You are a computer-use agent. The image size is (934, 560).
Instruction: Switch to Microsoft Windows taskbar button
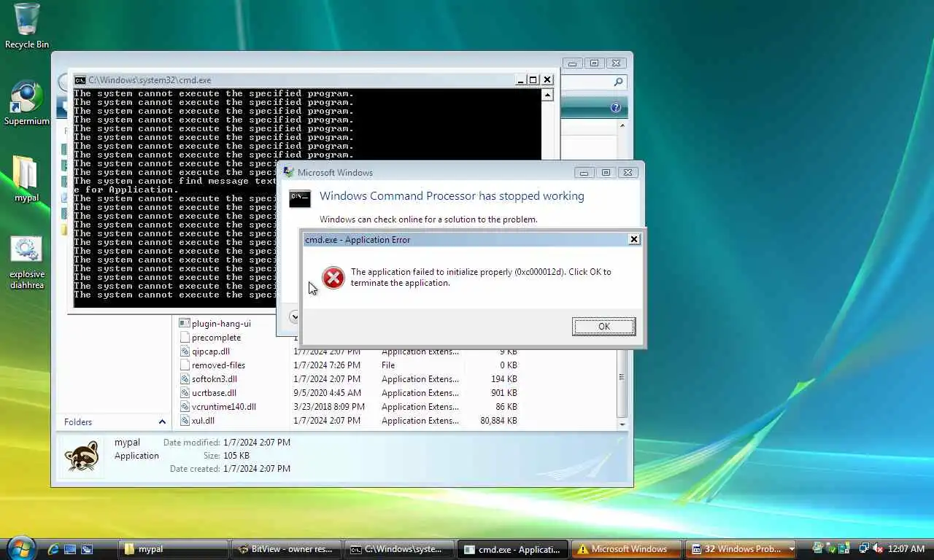coord(625,549)
